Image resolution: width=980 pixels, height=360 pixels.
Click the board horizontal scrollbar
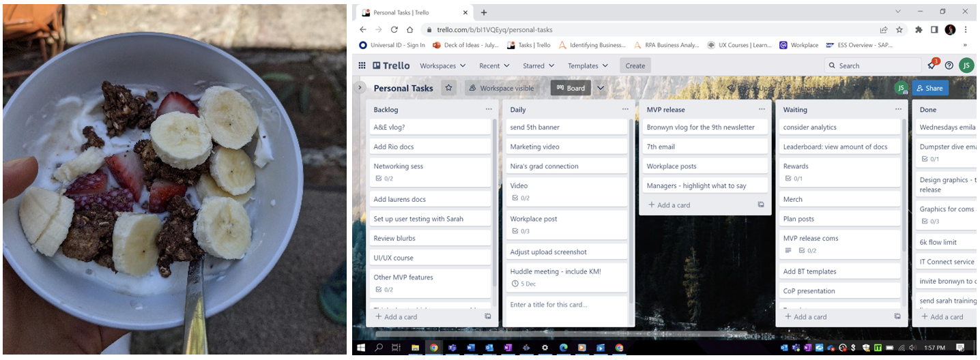pos(546,334)
